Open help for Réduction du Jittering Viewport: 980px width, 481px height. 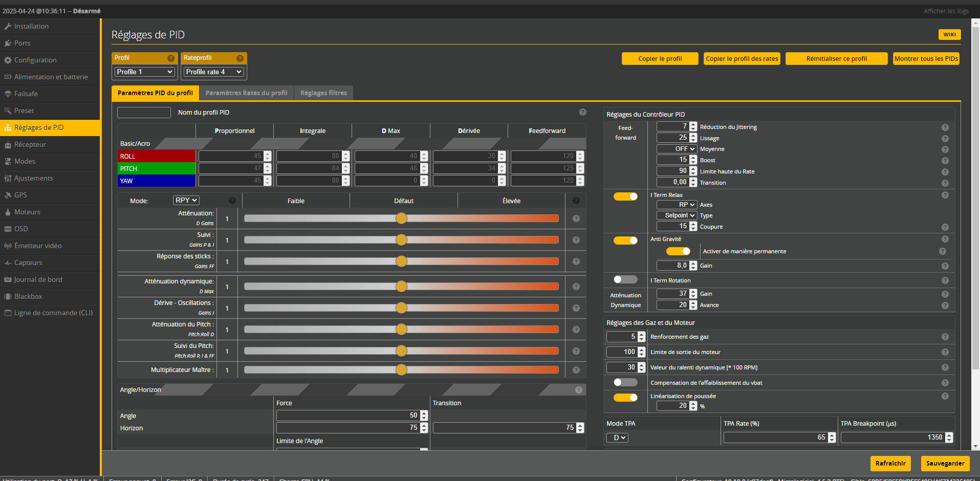click(x=945, y=127)
